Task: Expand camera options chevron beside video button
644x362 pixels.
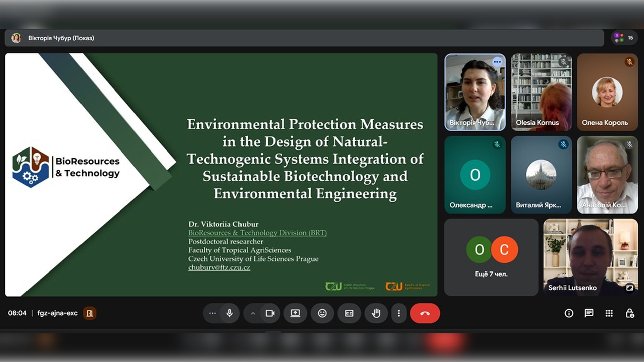Action: click(x=253, y=314)
